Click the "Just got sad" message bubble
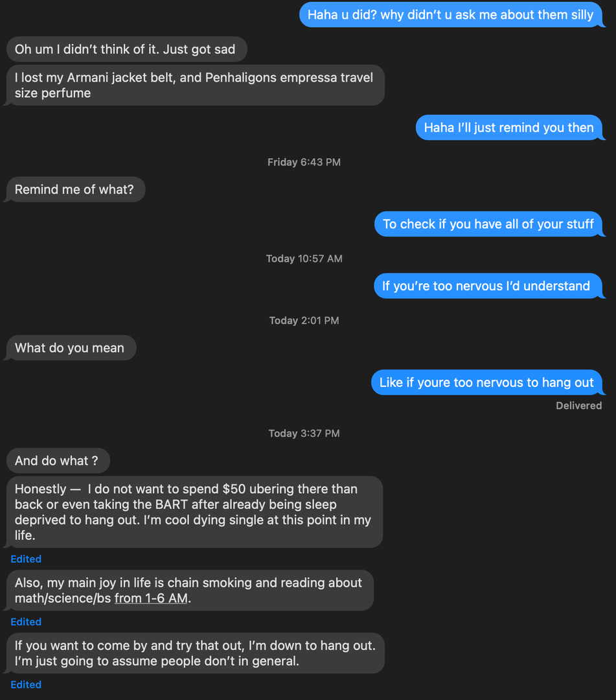 (x=126, y=49)
